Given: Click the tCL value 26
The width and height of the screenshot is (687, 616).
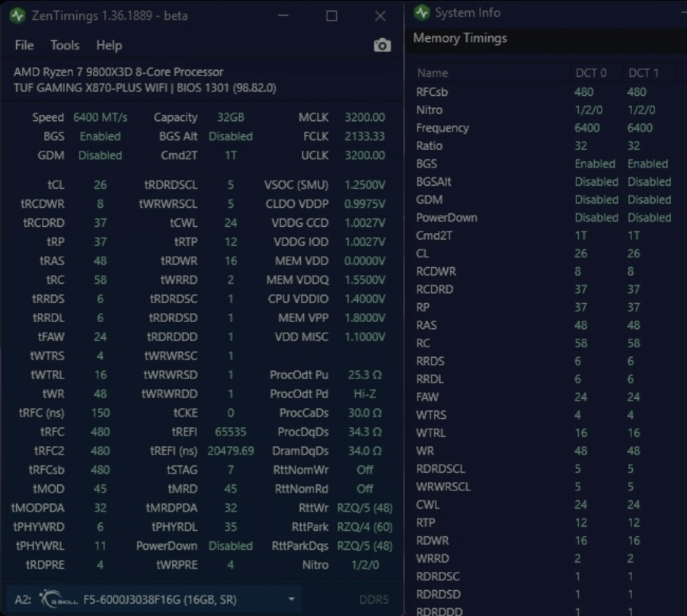Looking at the screenshot, I should click(x=100, y=185).
